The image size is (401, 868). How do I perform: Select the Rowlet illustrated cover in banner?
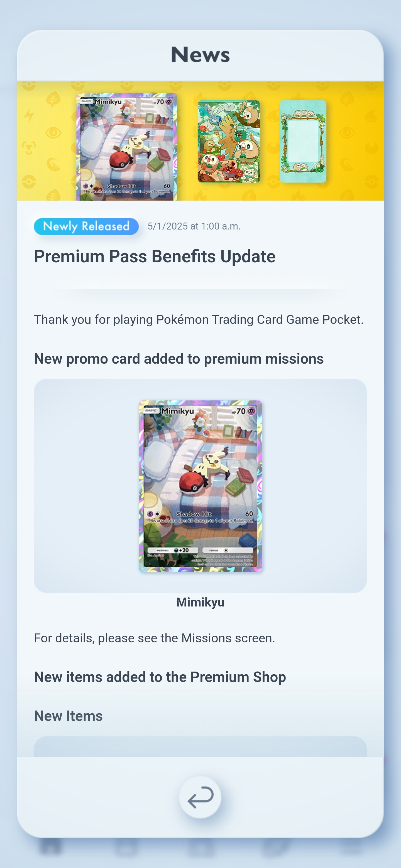[x=229, y=141]
